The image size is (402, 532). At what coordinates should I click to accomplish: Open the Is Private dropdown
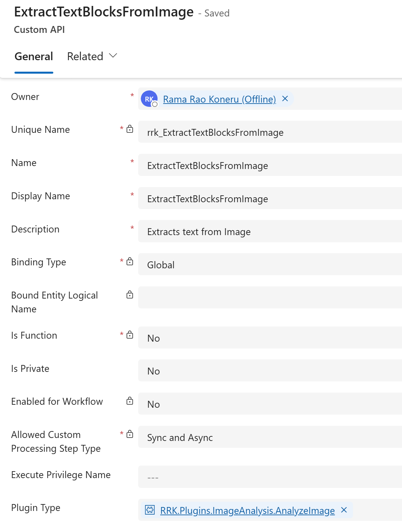tap(270, 371)
